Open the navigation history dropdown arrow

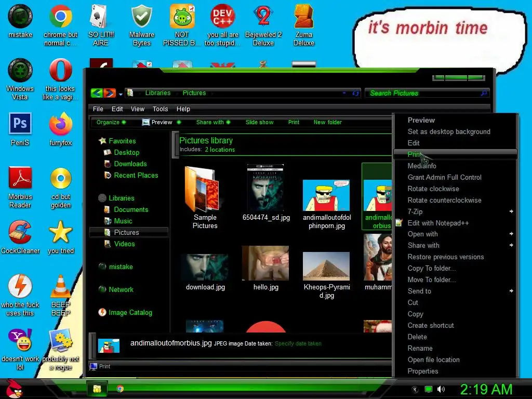click(x=121, y=94)
